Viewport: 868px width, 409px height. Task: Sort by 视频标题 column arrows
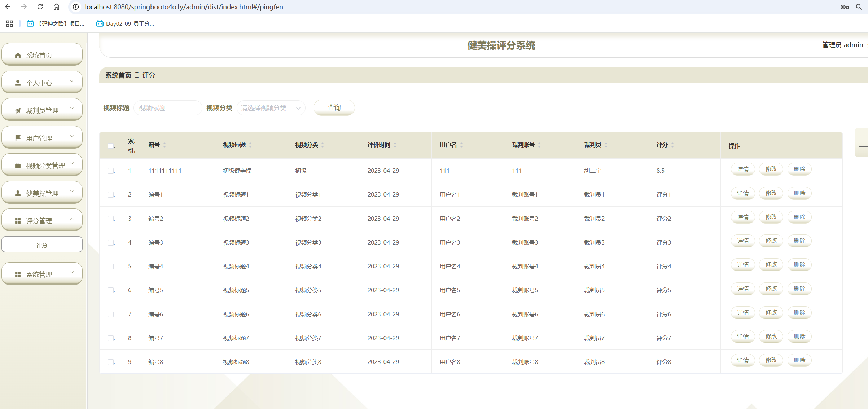click(x=250, y=145)
